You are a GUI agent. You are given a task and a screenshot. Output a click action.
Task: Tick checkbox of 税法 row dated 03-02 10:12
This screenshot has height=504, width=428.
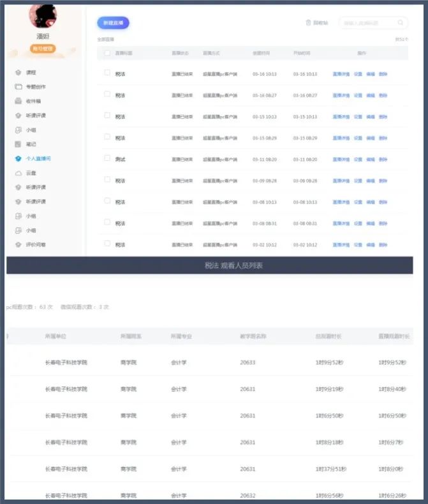pyautogui.click(x=107, y=244)
